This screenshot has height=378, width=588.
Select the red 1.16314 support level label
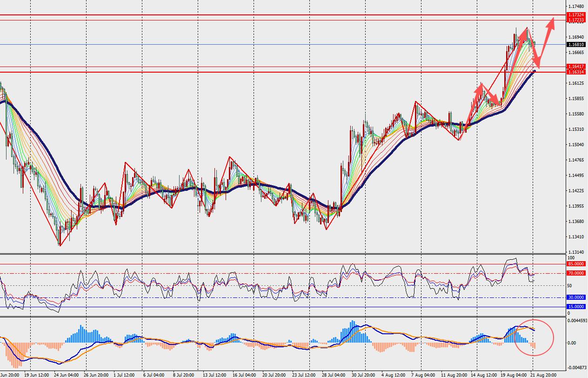click(x=576, y=72)
